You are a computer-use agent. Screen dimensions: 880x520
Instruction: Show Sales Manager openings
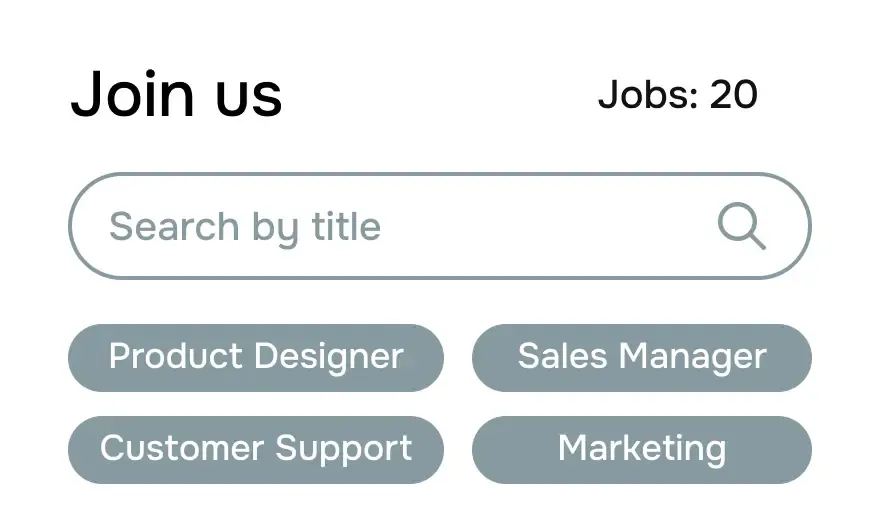click(641, 357)
